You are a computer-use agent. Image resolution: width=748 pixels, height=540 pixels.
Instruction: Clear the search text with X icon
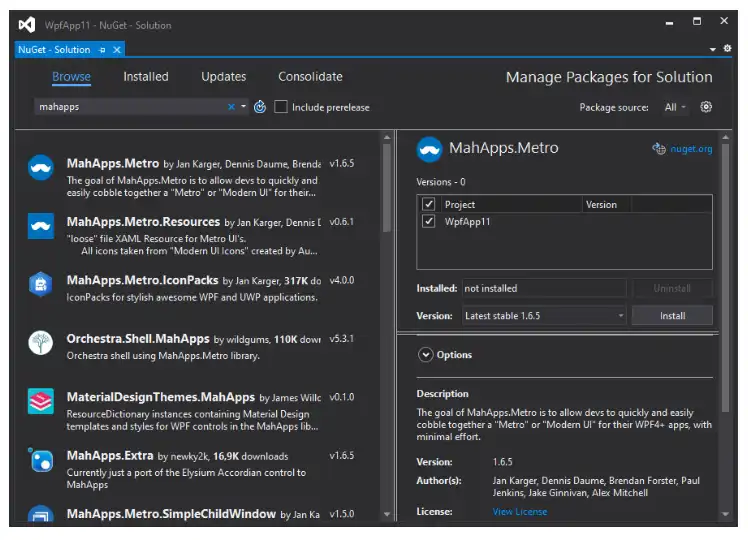pos(231,107)
